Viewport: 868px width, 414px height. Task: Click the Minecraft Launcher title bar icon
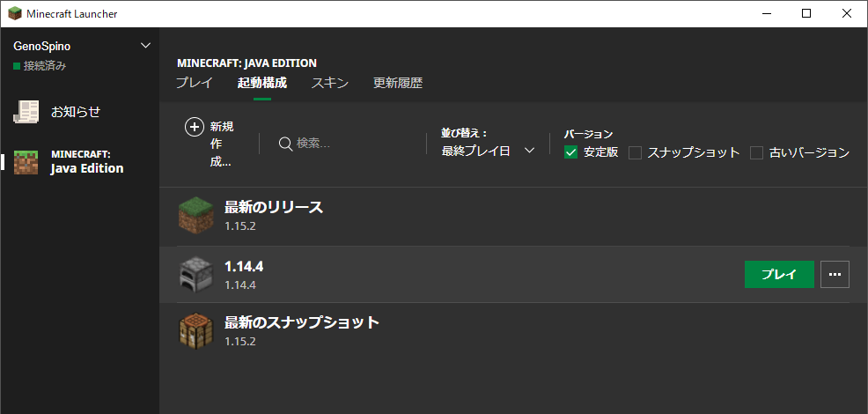[15, 14]
